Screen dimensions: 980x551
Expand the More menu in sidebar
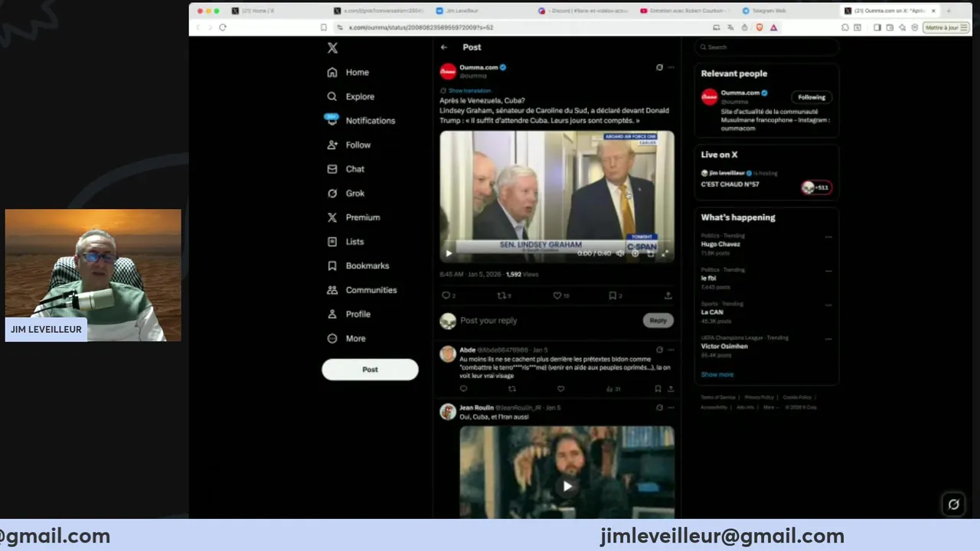pyautogui.click(x=347, y=338)
